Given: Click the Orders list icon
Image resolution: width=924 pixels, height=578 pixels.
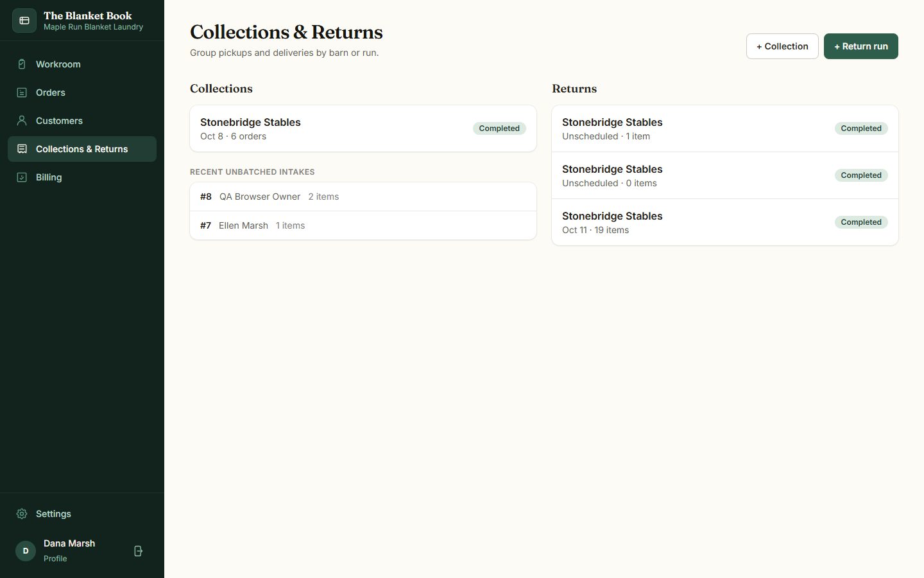Looking at the screenshot, I should pyautogui.click(x=22, y=92).
